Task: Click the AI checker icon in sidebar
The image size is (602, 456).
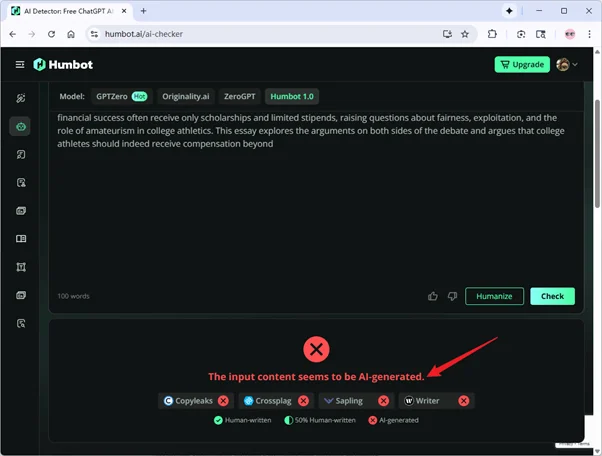Action: coord(20,126)
